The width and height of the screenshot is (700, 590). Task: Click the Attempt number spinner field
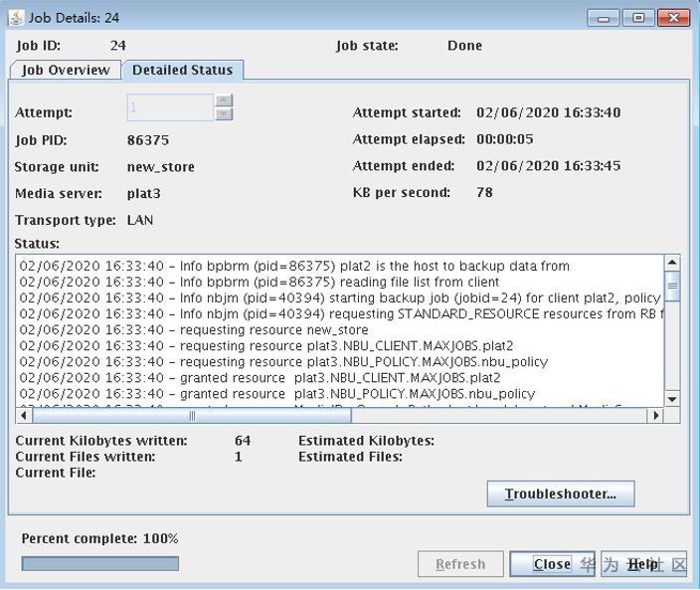[170, 107]
